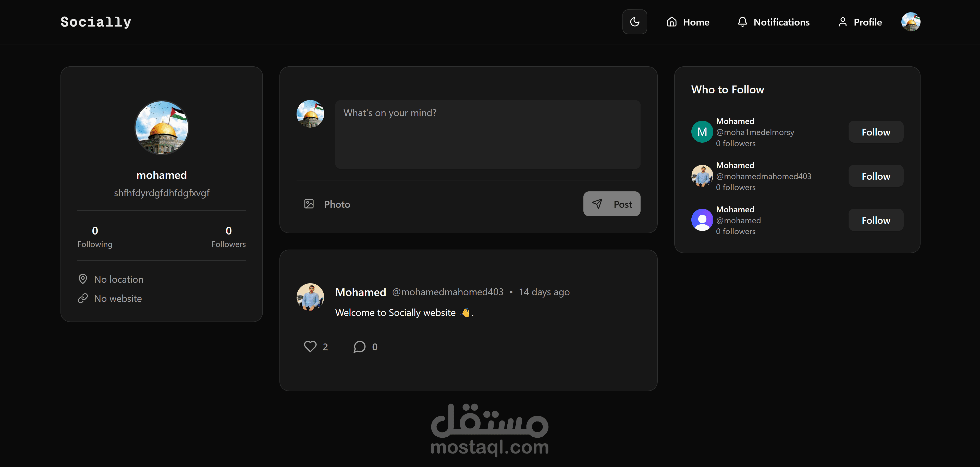Click the green M avatar in suggestions

[x=702, y=132]
